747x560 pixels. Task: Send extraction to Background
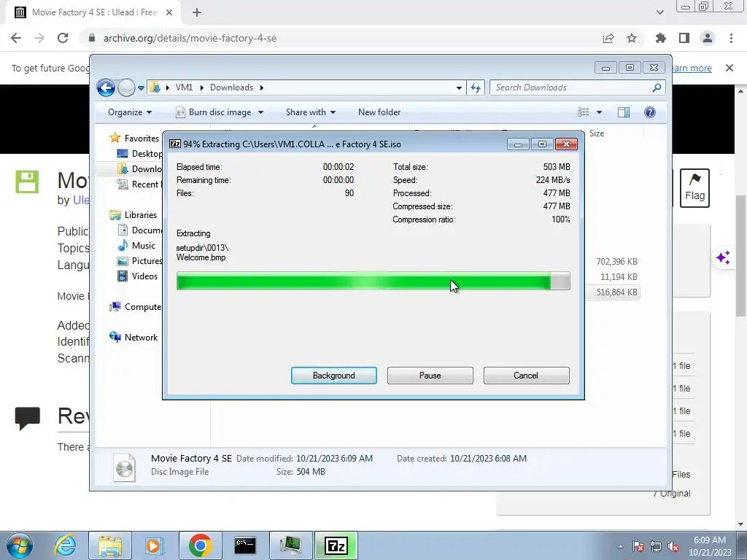(x=333, y=376)
